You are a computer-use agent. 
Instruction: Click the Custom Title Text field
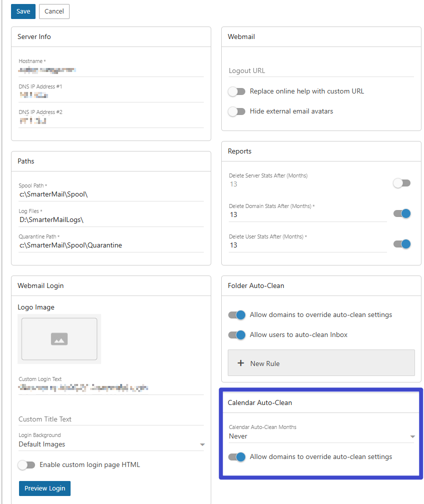pyautogui.click(x=111, y=419)
